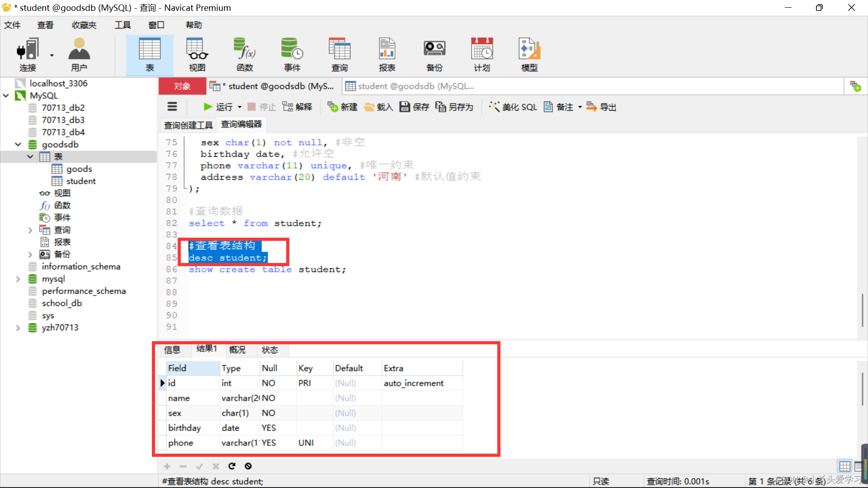Select school_db database in tree
The image size is (868, 488).
pos(62,303)
